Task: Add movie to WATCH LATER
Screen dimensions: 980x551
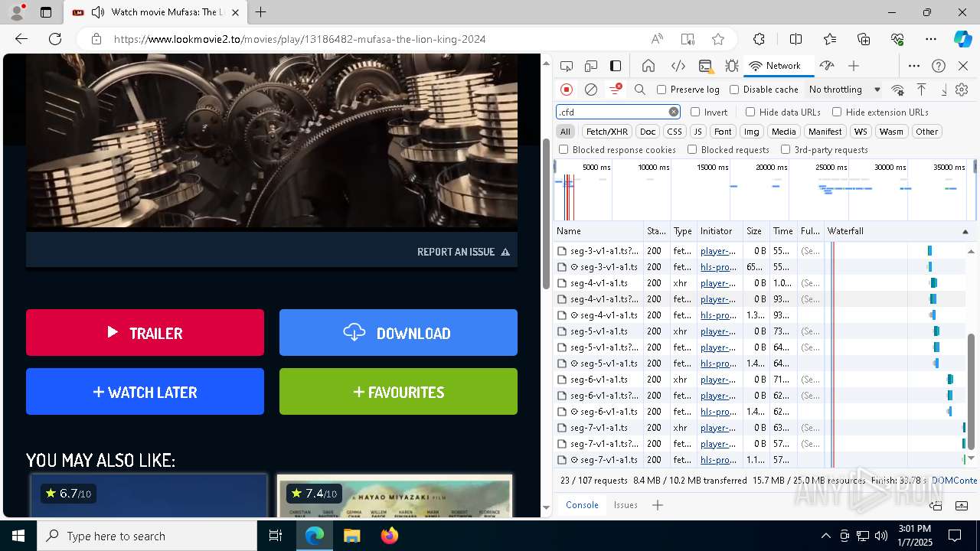Action: coord(145,392)
